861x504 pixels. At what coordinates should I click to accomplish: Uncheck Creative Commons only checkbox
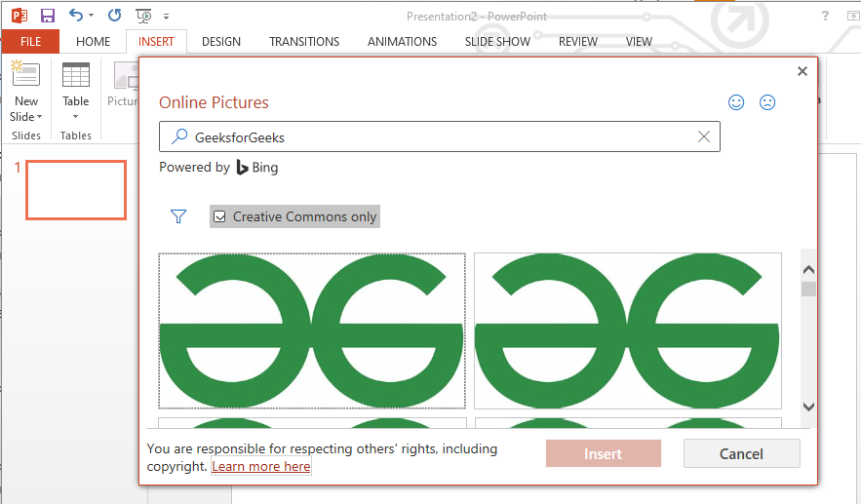219,216
